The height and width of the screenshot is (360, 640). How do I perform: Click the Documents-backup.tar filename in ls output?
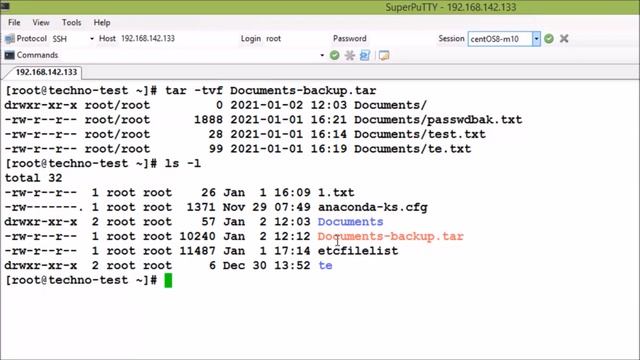tap(391, 236)
